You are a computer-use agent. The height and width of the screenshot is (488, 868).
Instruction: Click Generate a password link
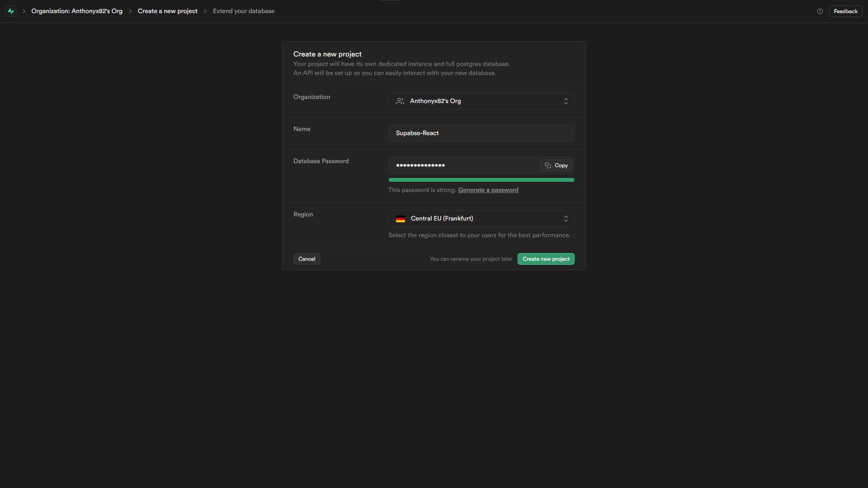[x=488, y=190]
